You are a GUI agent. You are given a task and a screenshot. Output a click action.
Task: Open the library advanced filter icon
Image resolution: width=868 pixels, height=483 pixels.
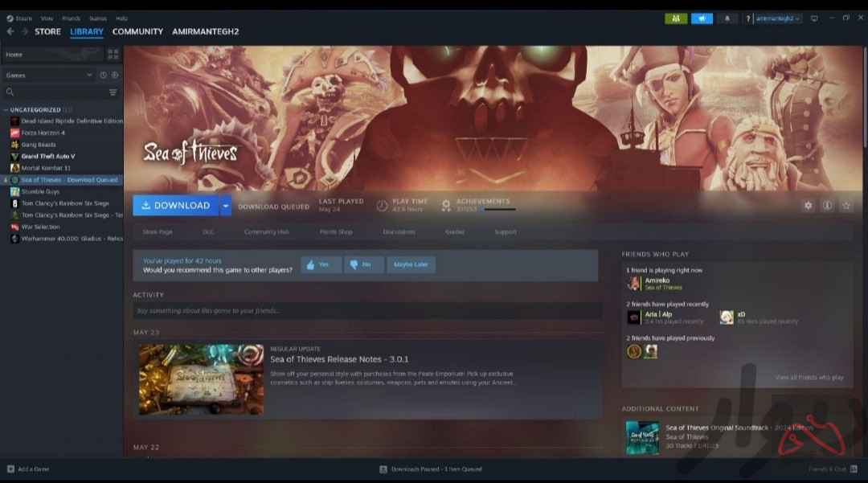tap(113, 92)
